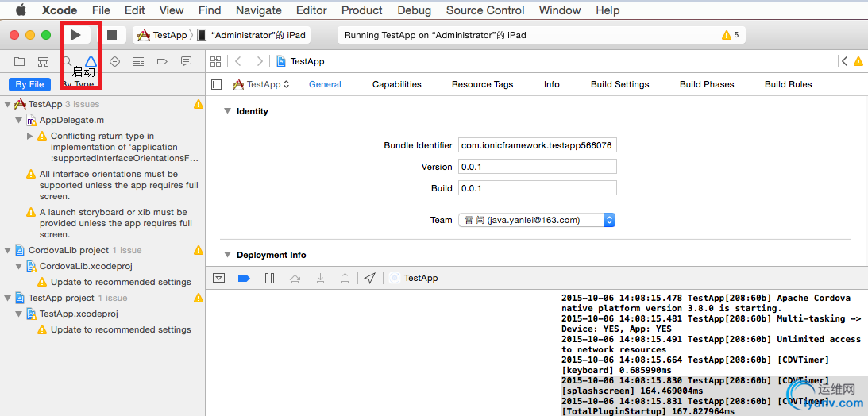Open the File menu
The height and width of the screenshot is (416, 868).
pyautogui.click(x=102, y=10)
